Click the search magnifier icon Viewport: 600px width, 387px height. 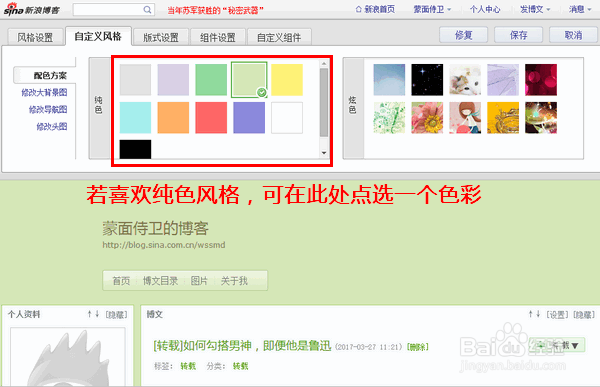[x=147, y=10]
